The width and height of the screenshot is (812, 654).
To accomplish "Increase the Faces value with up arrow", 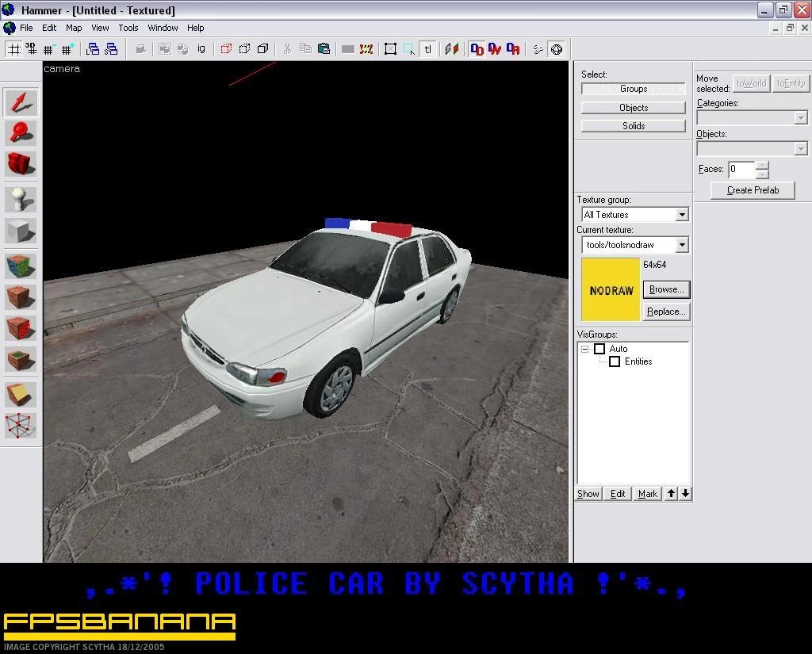I will (x=762, y=165).
